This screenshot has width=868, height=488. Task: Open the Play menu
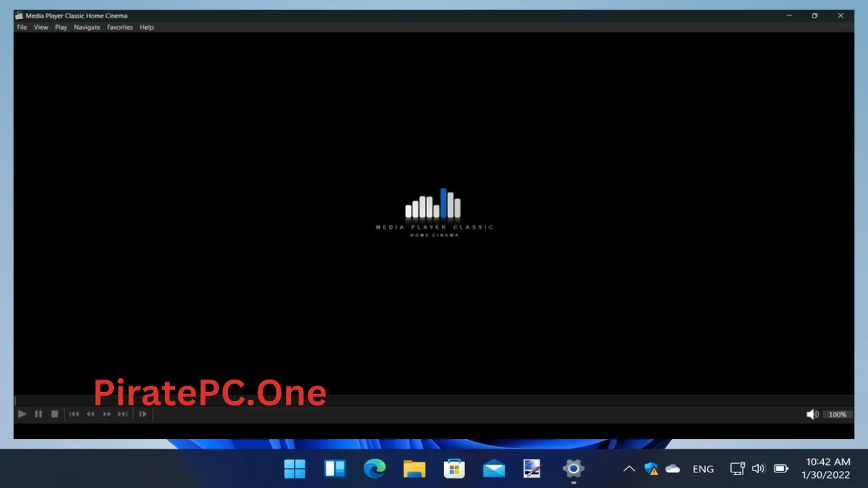pos(61,27)
